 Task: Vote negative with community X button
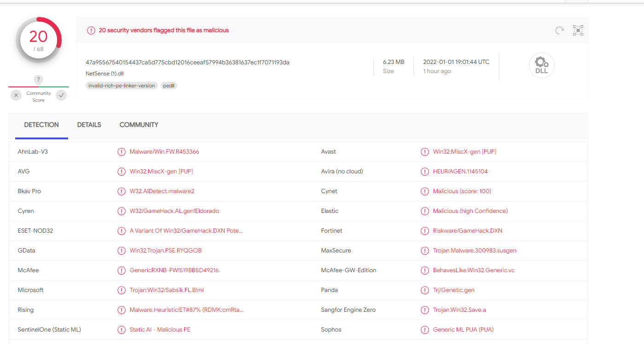coord(16,95)
